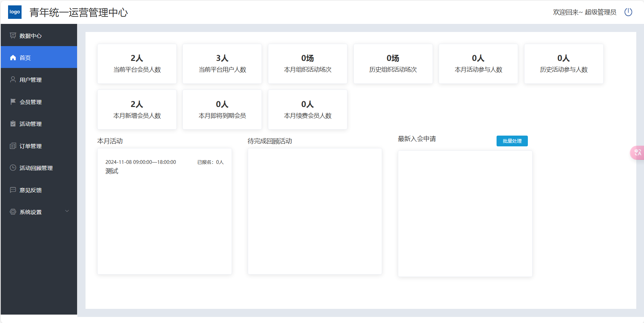Click the 本月活动参与人数 card

tap(478, 64)
